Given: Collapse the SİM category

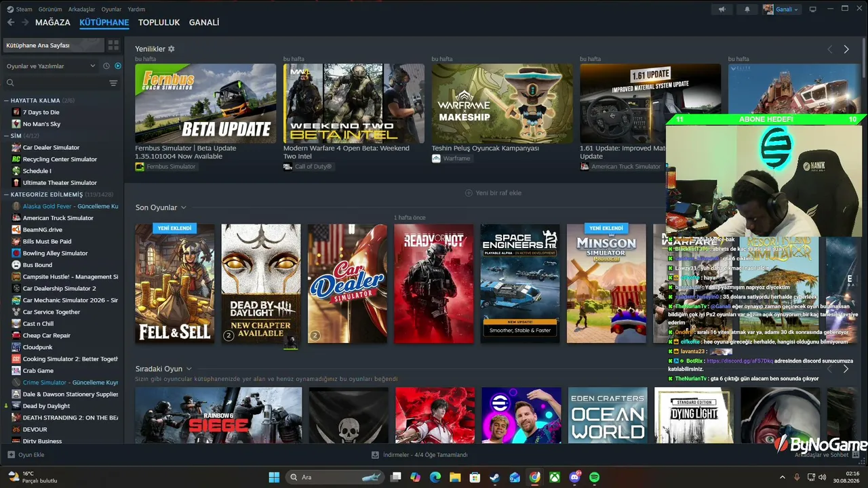Looking at the screenshot, I should pos(6,136).
